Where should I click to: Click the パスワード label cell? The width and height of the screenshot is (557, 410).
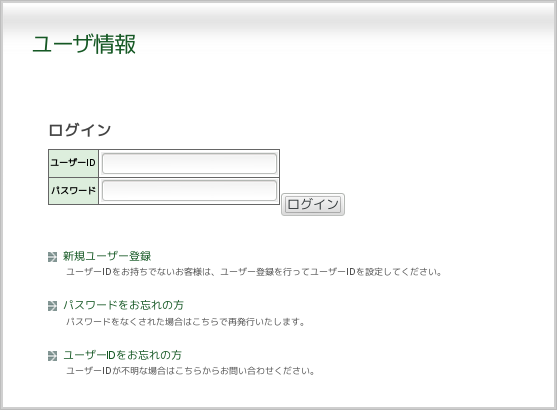click(74, 191)
